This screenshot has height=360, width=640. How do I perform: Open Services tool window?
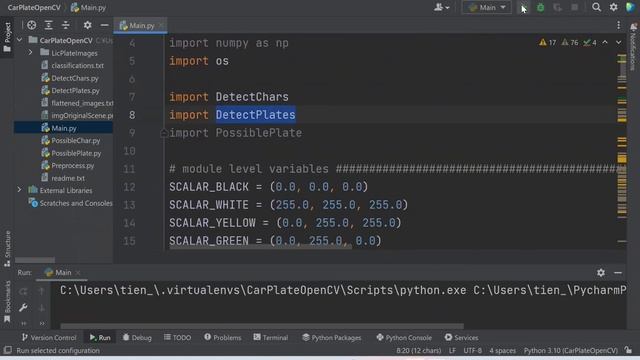pos(461,338)
